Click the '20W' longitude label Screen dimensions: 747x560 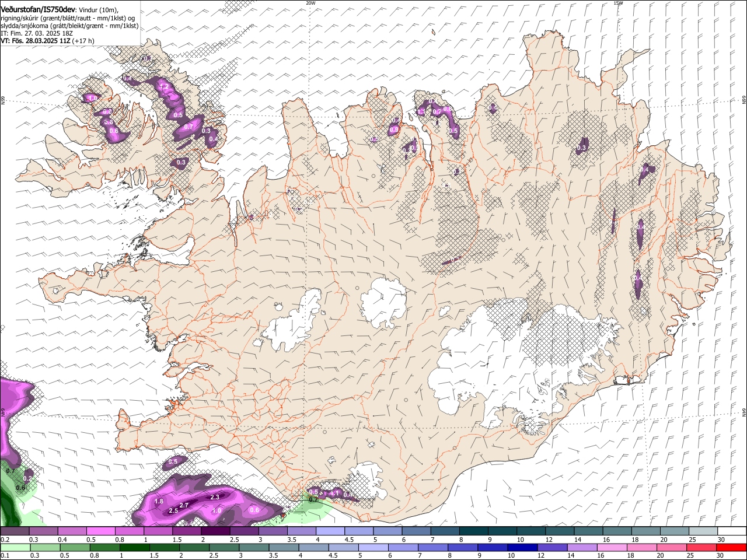tap(310, 3)
